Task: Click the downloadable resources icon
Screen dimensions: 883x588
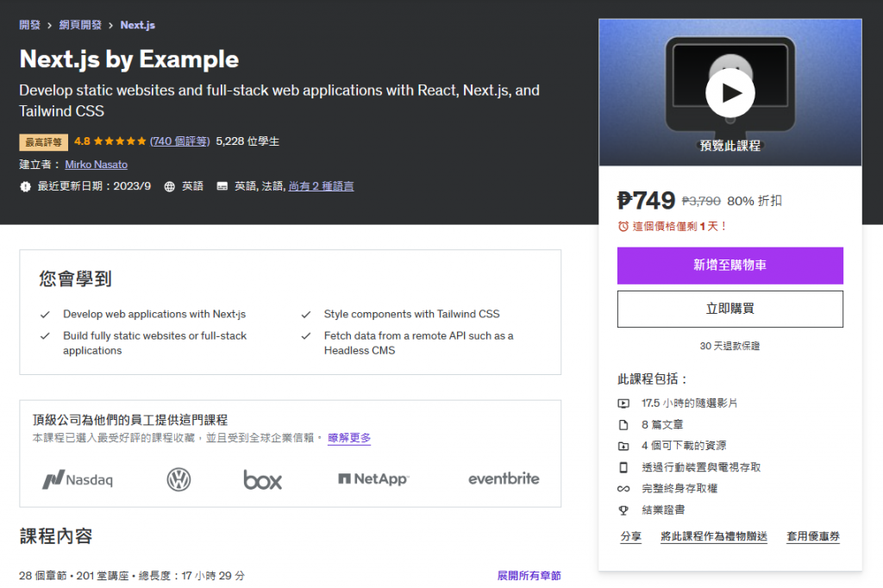Action: pyautogui.click(x=623, y=446)
